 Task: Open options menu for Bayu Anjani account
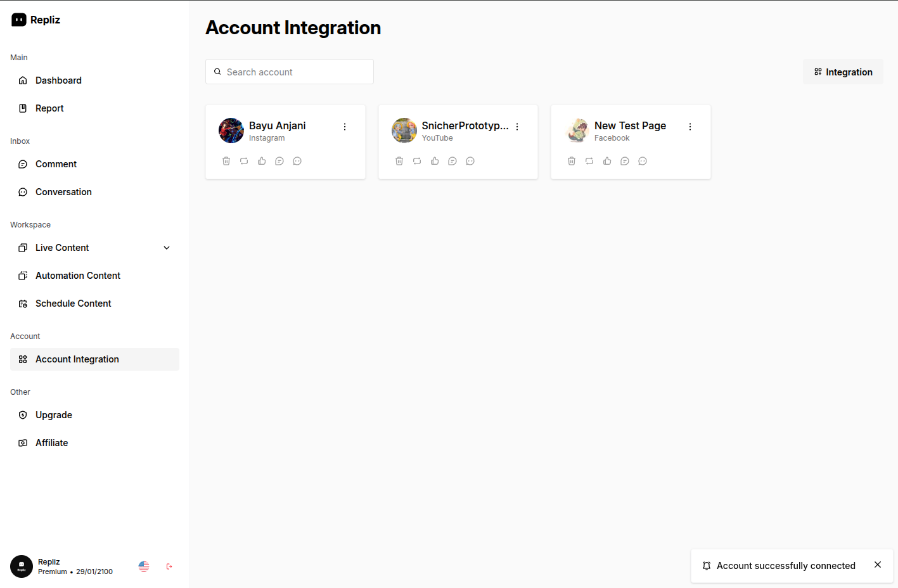pos(345,127)
